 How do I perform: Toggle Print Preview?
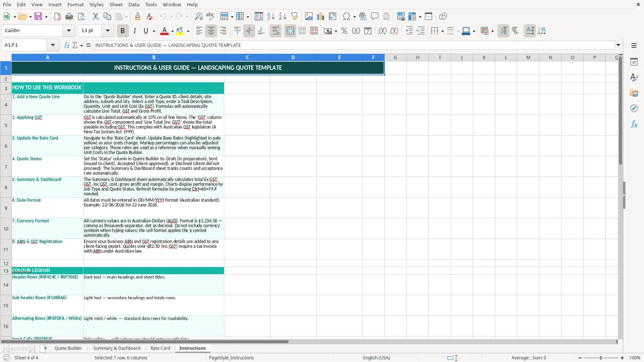(x=81, y=17)
